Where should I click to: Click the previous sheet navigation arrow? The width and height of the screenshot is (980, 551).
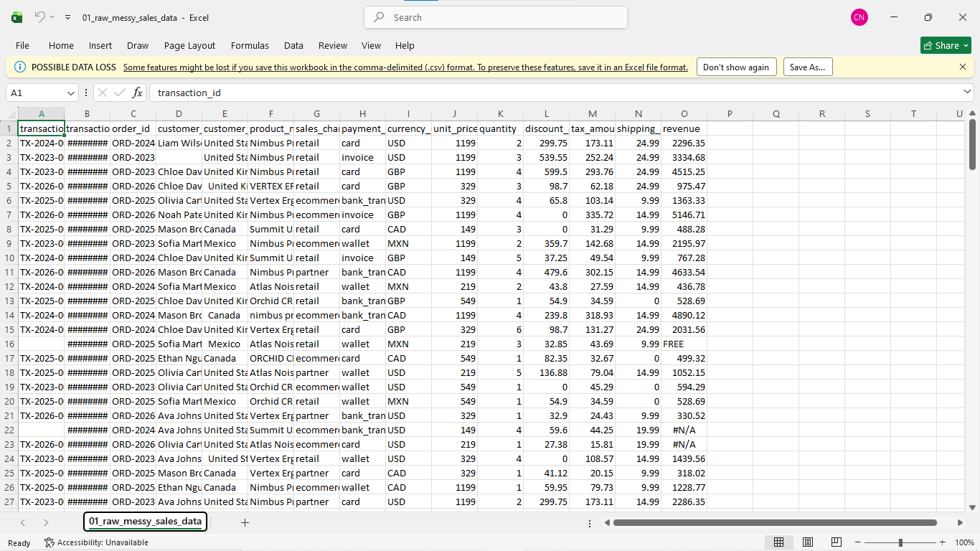coord(23,522)
